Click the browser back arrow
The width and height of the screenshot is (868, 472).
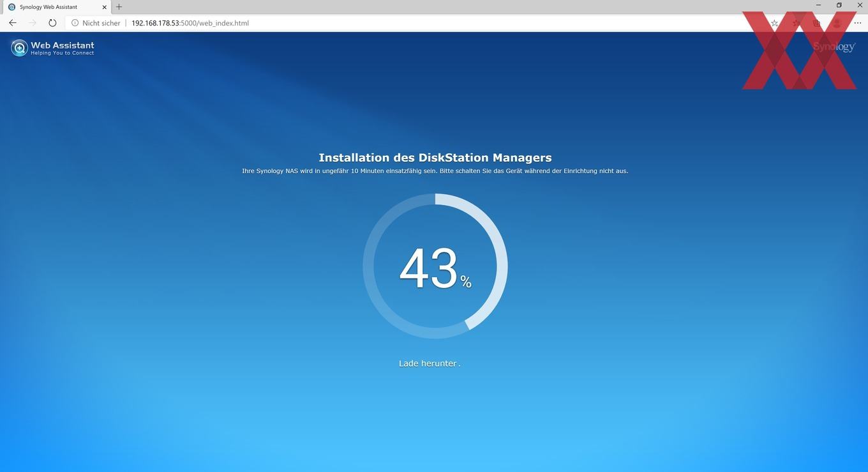[13, 23]
